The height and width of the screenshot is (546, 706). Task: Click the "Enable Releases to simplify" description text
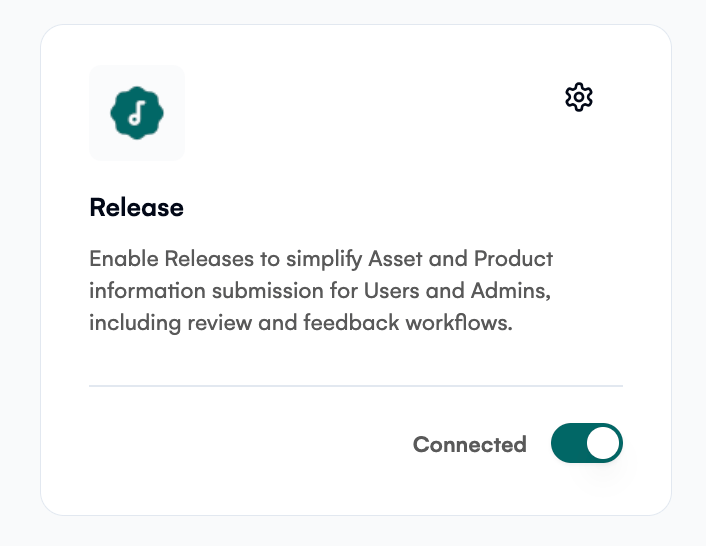226,259
